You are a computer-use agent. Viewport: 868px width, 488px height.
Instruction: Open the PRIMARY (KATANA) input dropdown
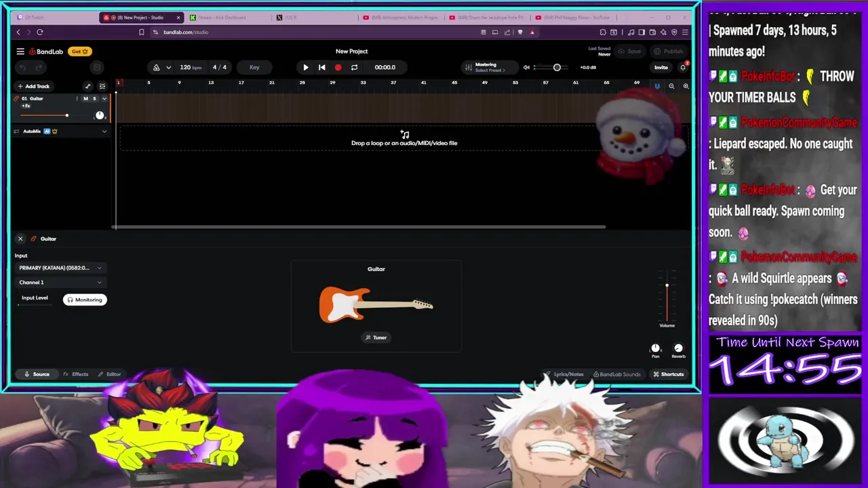[60, 268]
